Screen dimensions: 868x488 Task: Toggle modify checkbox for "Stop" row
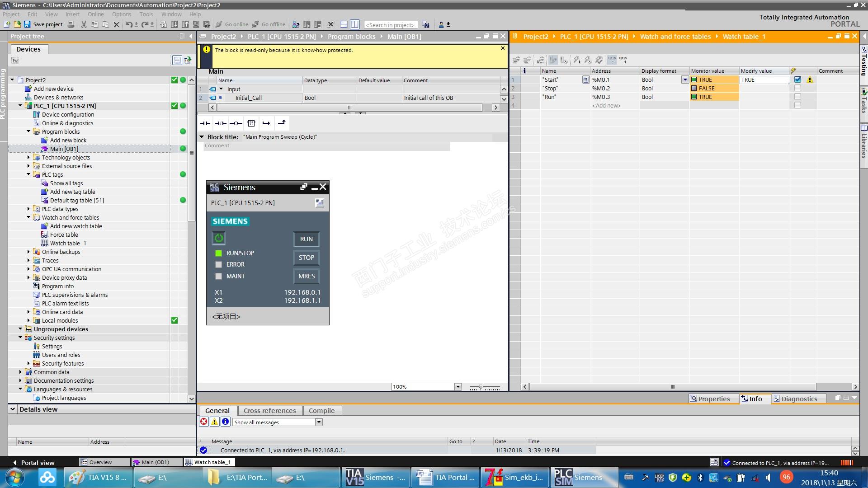797,88
